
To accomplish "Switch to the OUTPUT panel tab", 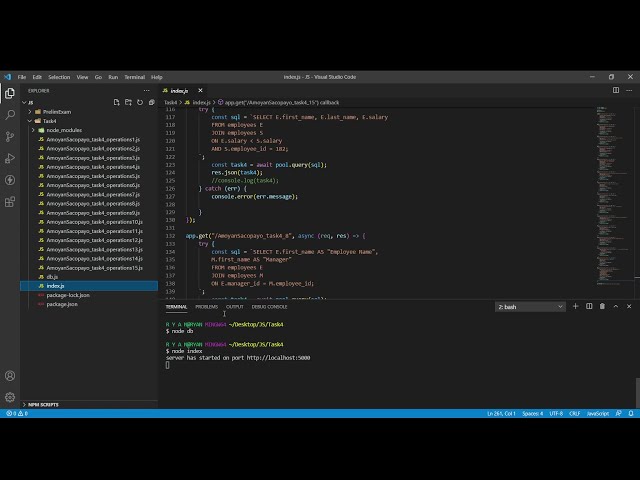I will tap(235, 307).
